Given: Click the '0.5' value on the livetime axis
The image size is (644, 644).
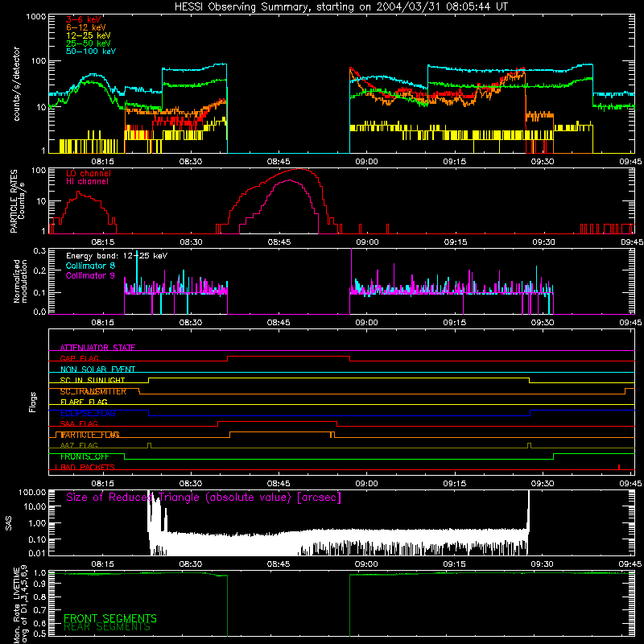Looking at the screenshot, I should [39, 634].
